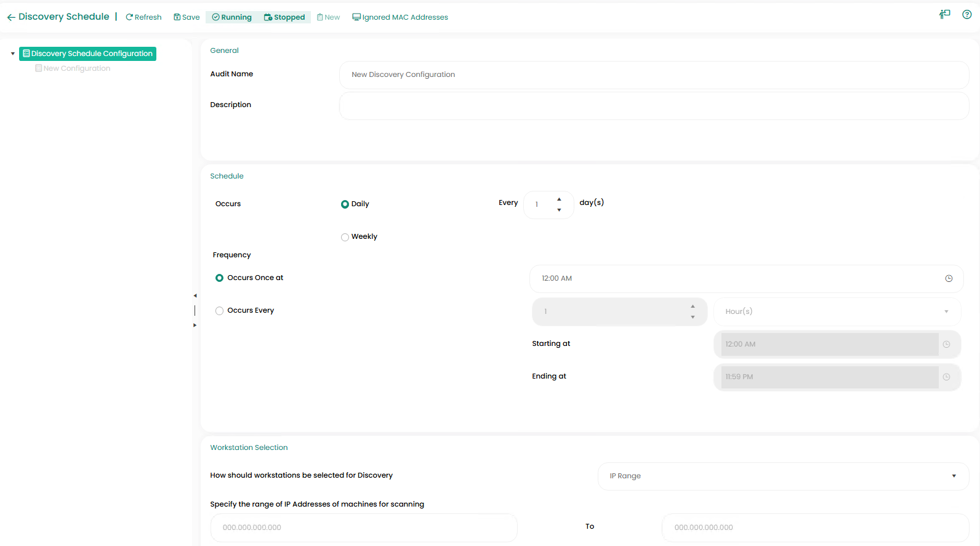Switch to the Running schedules tab
Screen dimensions: 980x546
(x=232, y=17)
